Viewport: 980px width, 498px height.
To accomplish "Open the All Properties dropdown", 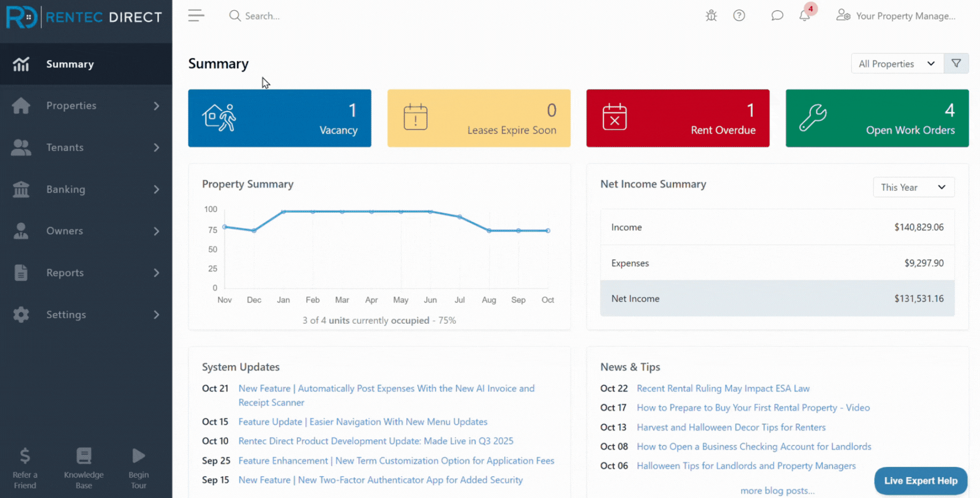I will click(897, 64).
